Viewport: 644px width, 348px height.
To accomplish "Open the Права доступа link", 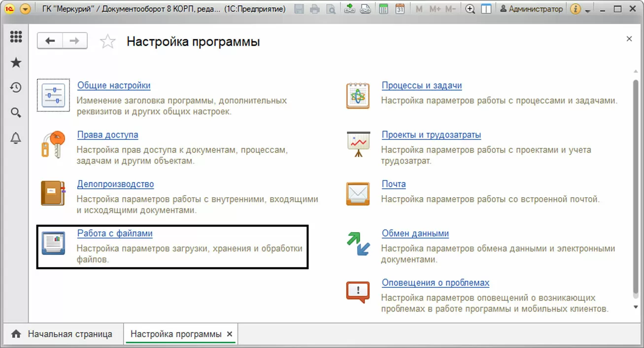I will coord(107,135).
